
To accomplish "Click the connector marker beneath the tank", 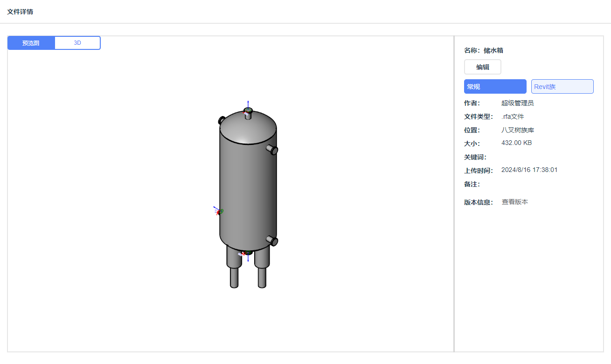I will click(x=246, y=253).
